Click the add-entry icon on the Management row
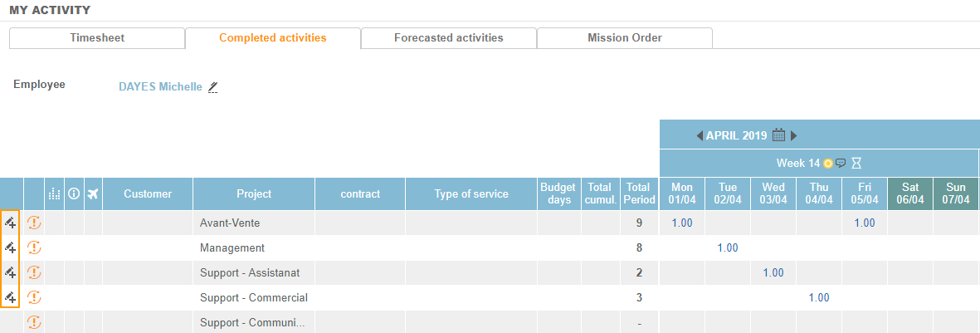Image resolution: width=980 pixels, height=333 pixels. (11, 247)
